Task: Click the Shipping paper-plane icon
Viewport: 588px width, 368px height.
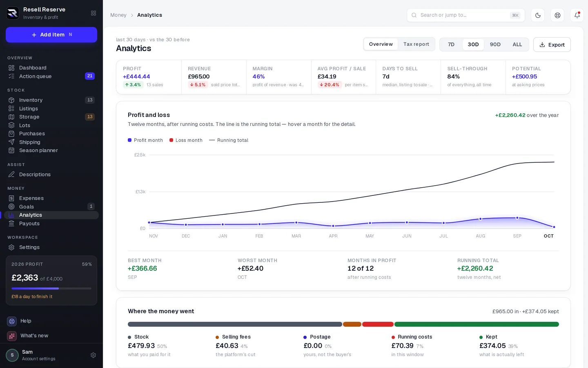Action: click(11, 142)
